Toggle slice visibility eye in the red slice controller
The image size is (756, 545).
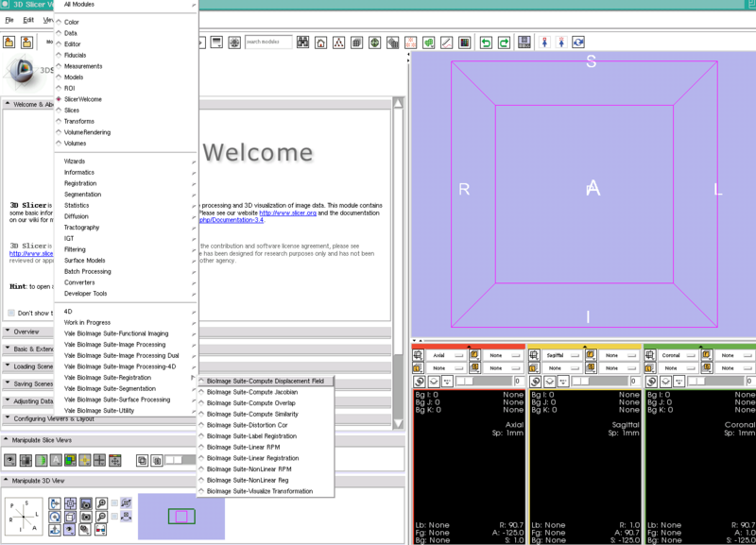tap(433, 381)
